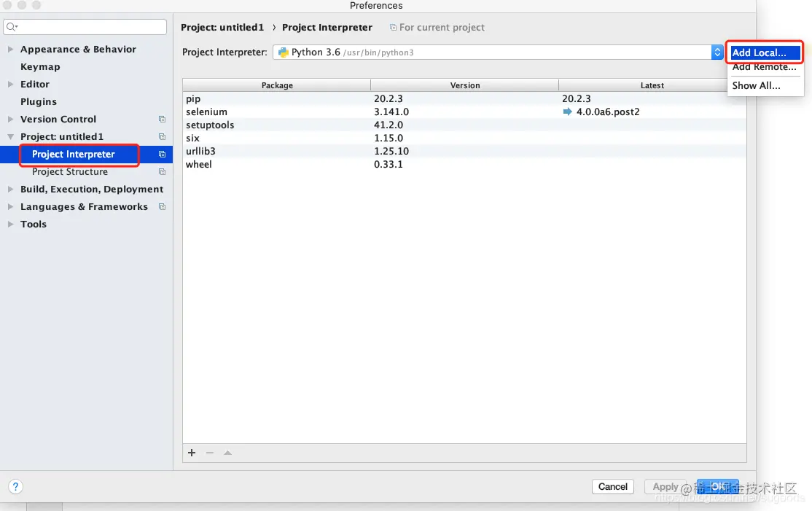Viewport: 812px width, 511px height.
Task: Sort by Package column header
Action: [277, 85]
